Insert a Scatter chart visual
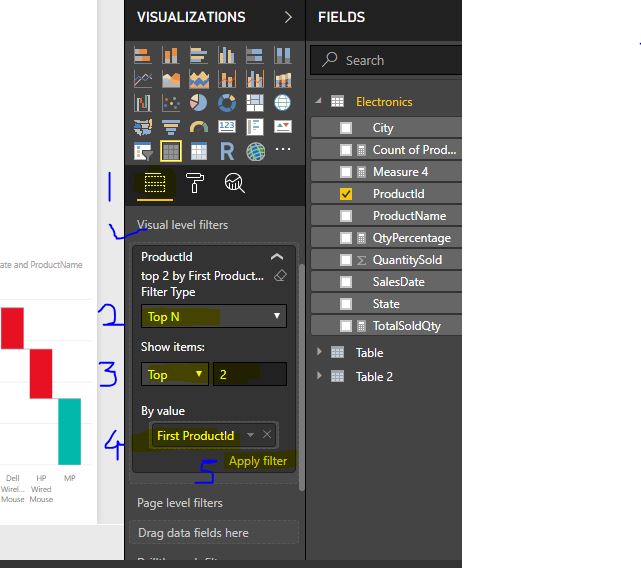This screenshot has width=641, height=568. click(x=170, y=103)
